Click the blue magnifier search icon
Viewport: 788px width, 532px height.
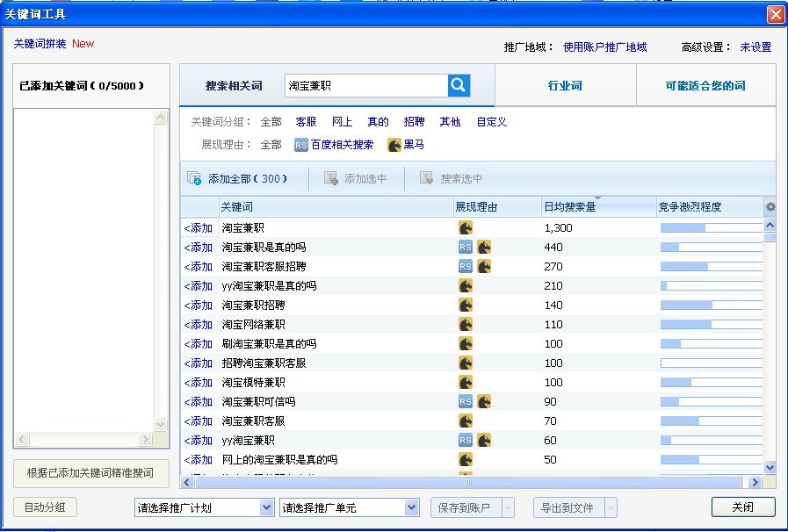(459, 85)
